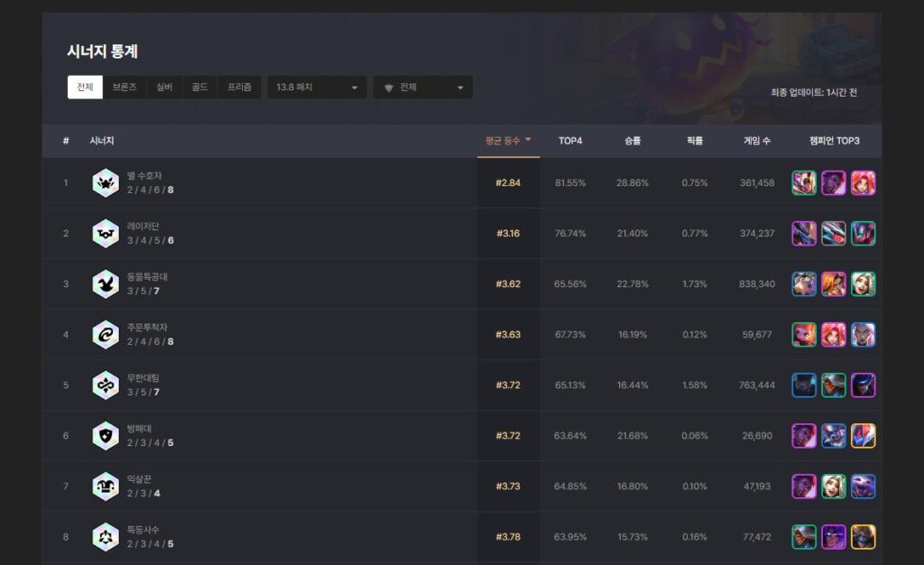Choose the 골드 filter tab
Screen dimensions: 924x565
199,88
